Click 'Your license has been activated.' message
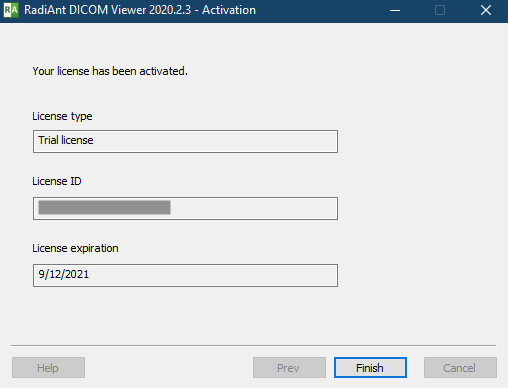 (x=110, y=71)
